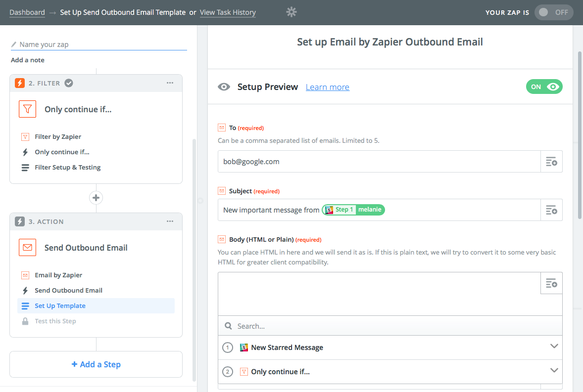Select Send Outbound Email sub-item
This screenshot has height=392, width=583.
tap(68, 290)
